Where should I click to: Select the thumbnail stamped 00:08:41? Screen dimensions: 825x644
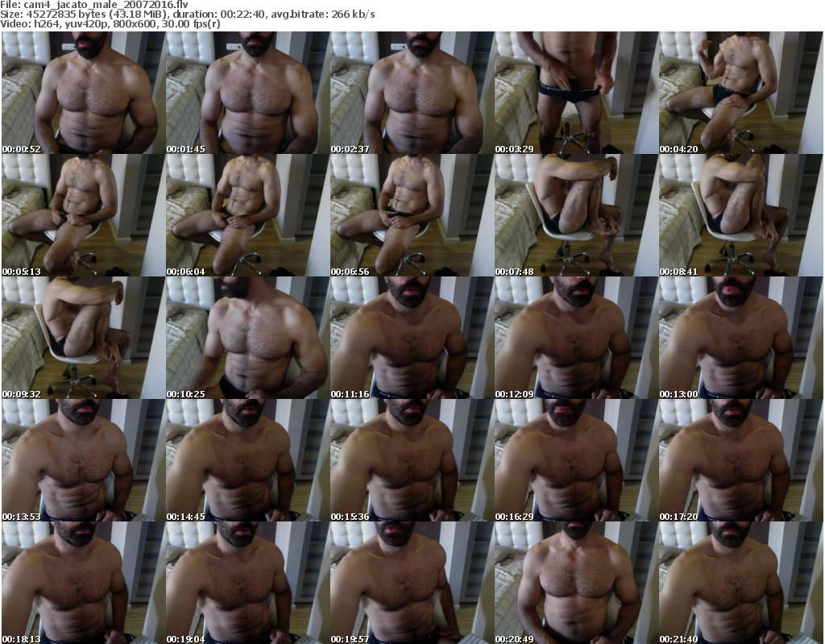click(x=741, y=215)
